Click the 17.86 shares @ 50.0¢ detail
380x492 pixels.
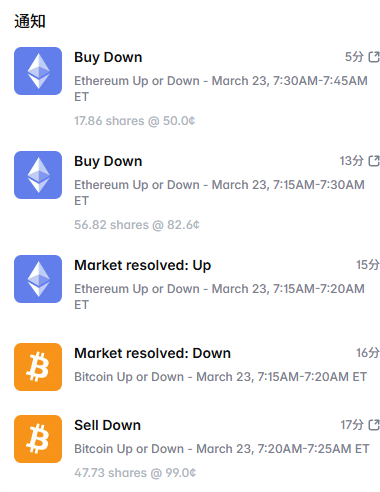pyautogui.click(x=135, y=121)
